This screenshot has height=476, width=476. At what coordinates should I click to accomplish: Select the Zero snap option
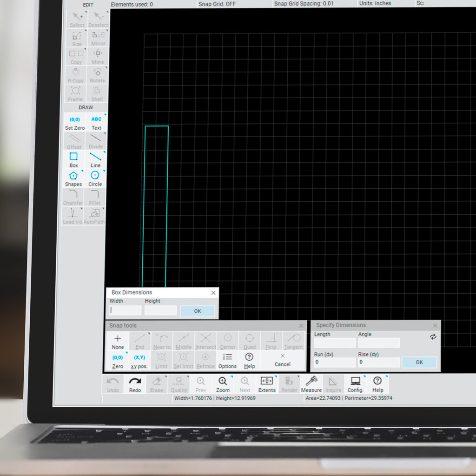pos(118,361)
